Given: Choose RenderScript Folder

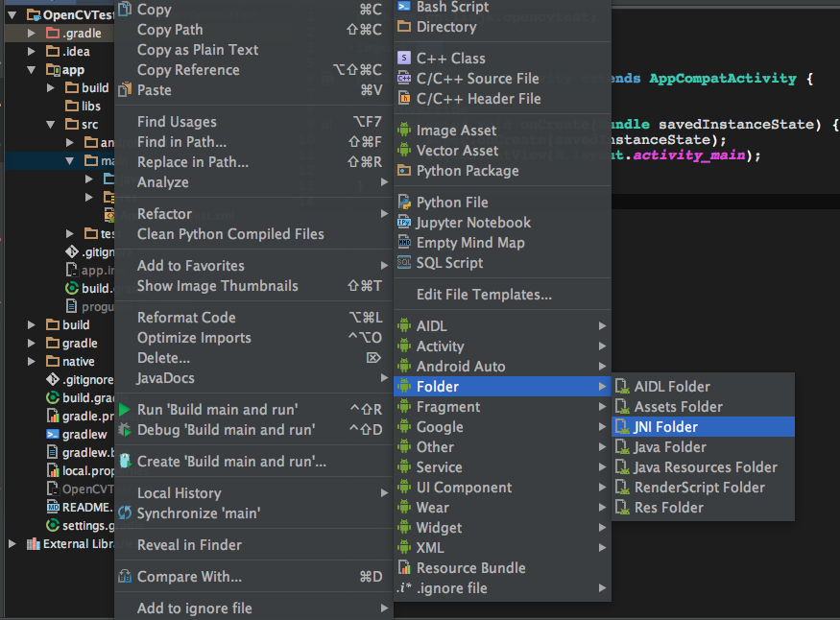Looking at the screenshot, I should 704,488.
